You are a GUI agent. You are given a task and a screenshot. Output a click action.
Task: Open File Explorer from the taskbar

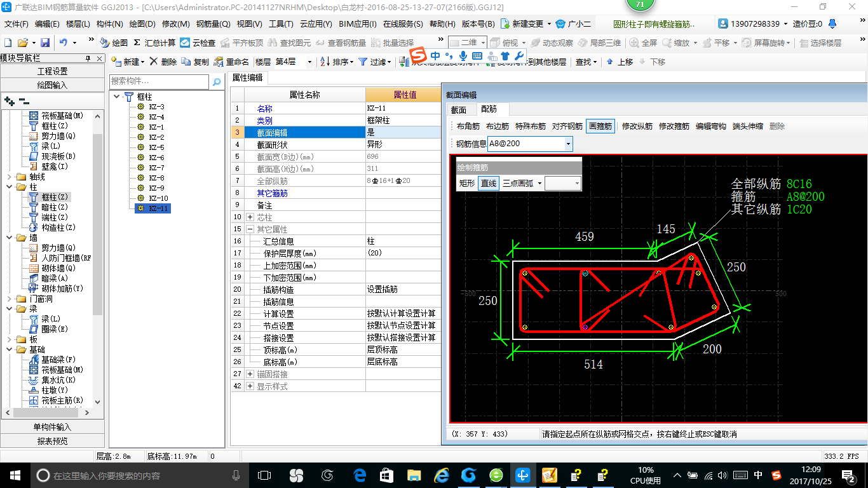tap(414, 475)
